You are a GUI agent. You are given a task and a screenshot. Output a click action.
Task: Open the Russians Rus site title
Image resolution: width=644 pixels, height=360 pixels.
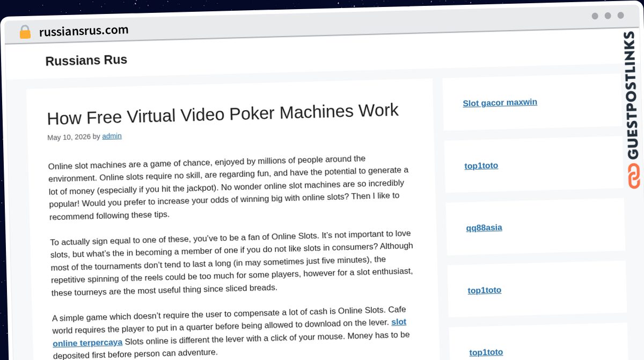point(86,60)
